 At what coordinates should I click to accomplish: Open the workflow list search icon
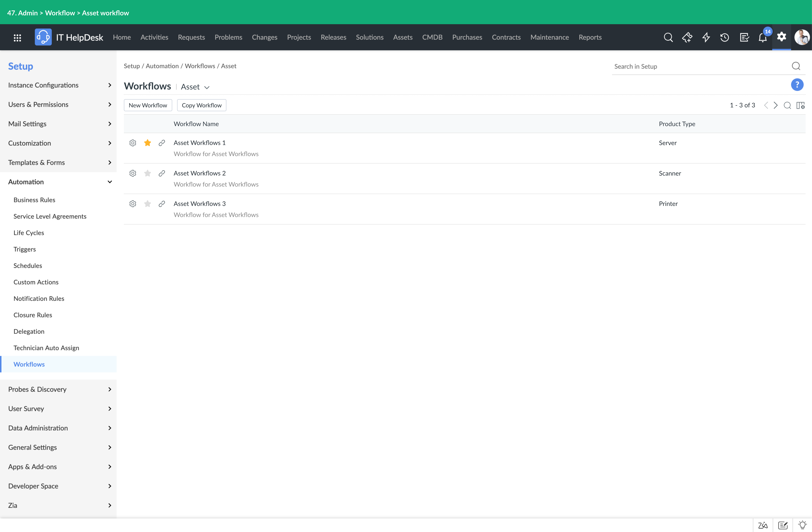(x=787, y=105)
